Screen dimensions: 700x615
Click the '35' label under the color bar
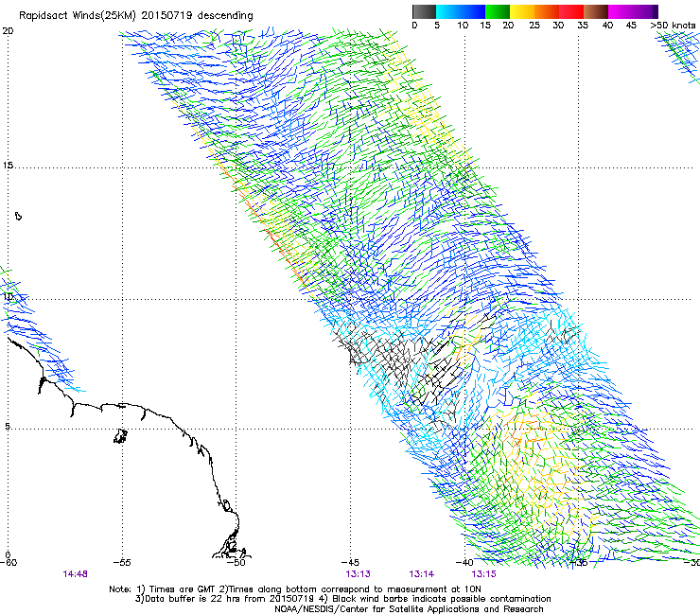[x=583, y=26]
